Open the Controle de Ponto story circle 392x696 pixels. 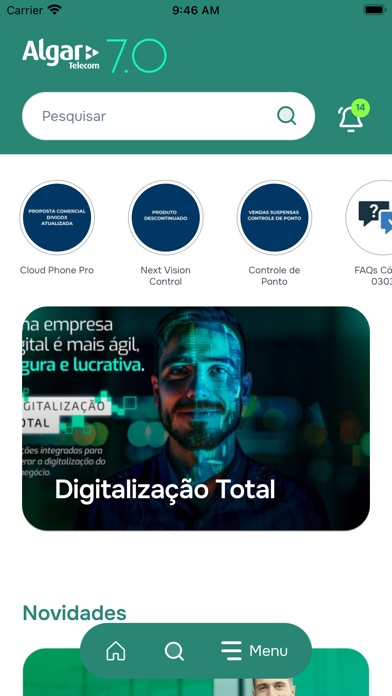[274, 218]
